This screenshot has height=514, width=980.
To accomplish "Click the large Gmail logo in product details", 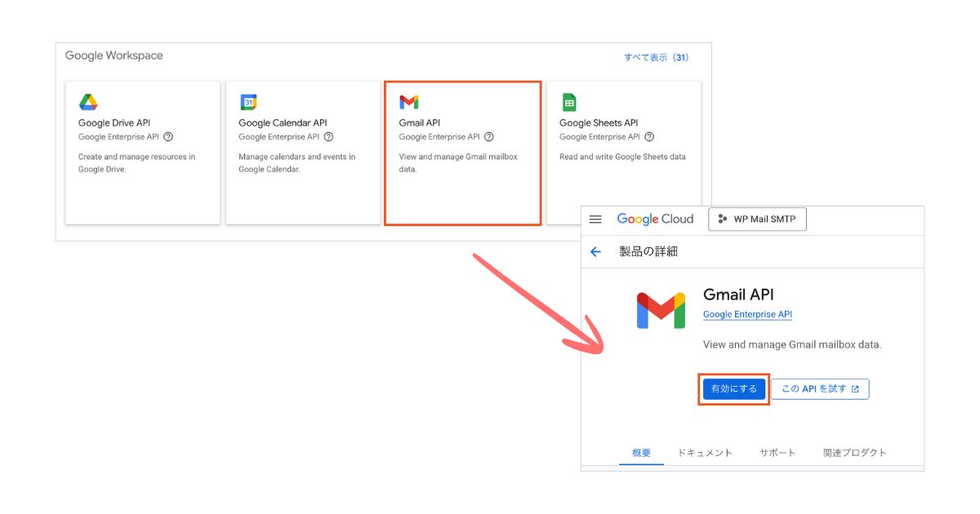I will [x=661, y=310].
